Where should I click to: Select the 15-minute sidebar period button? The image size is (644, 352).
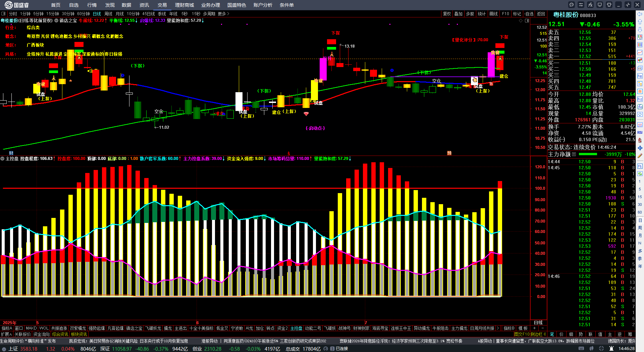tap(640, 197)
